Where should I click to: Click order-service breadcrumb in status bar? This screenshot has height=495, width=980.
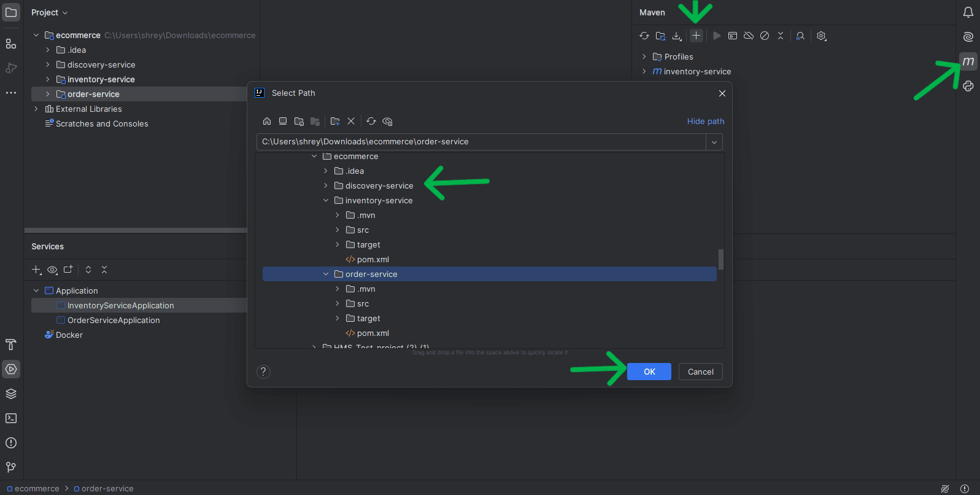pyautogui.click(x=104, y=489)
